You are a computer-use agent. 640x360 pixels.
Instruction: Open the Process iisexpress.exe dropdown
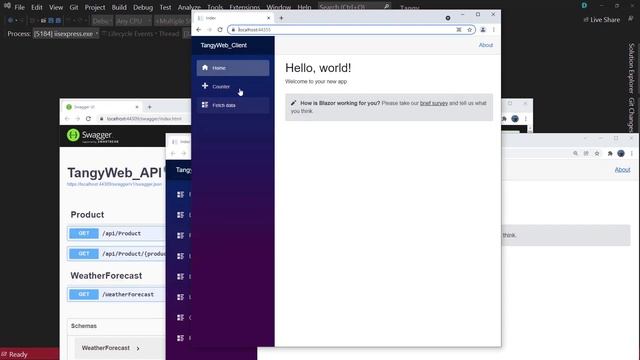(x=66, y=34)
